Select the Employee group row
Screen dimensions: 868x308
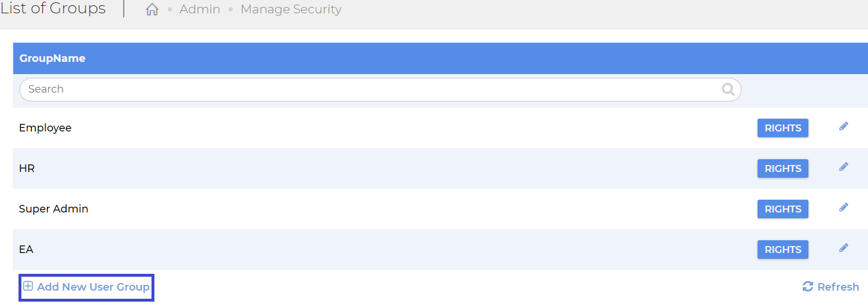point(440,128)
